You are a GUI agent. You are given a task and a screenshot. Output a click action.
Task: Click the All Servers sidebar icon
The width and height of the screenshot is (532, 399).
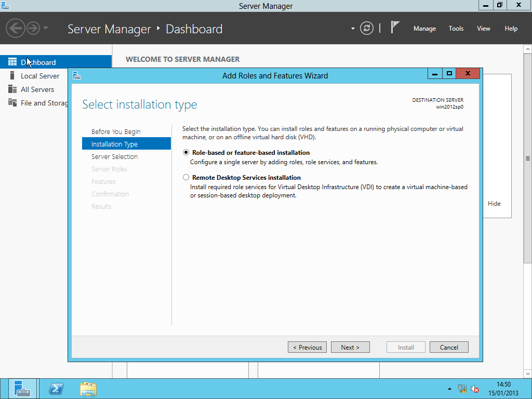[x=12, y=89]
